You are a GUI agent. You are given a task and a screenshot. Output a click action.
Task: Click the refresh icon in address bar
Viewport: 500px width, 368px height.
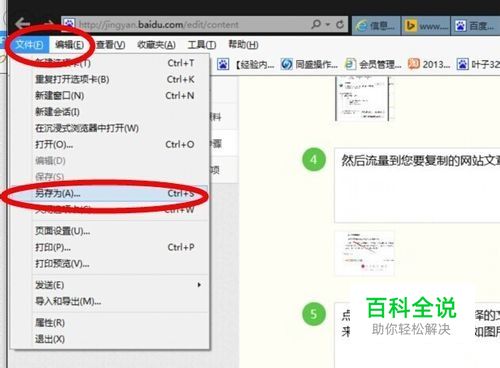[340, 25]
